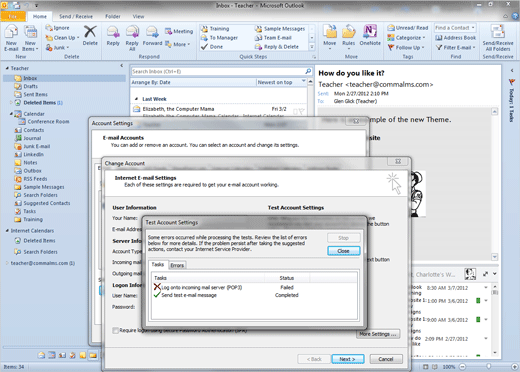Image resolution: width=520 pixels, height=372 pixels.
Task: Click the reading pane scroll down arrow
Action: click(x=495, y=257)
